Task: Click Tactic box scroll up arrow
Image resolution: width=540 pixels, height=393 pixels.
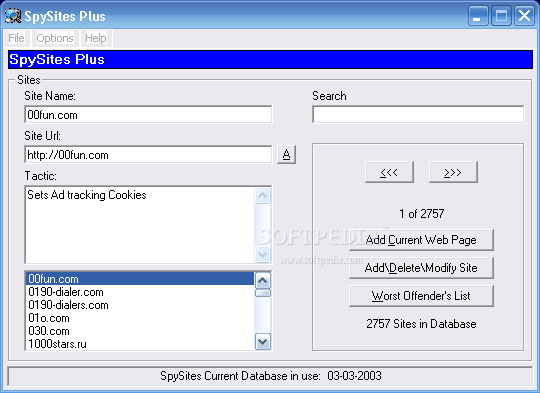Action: pos(262,196)
